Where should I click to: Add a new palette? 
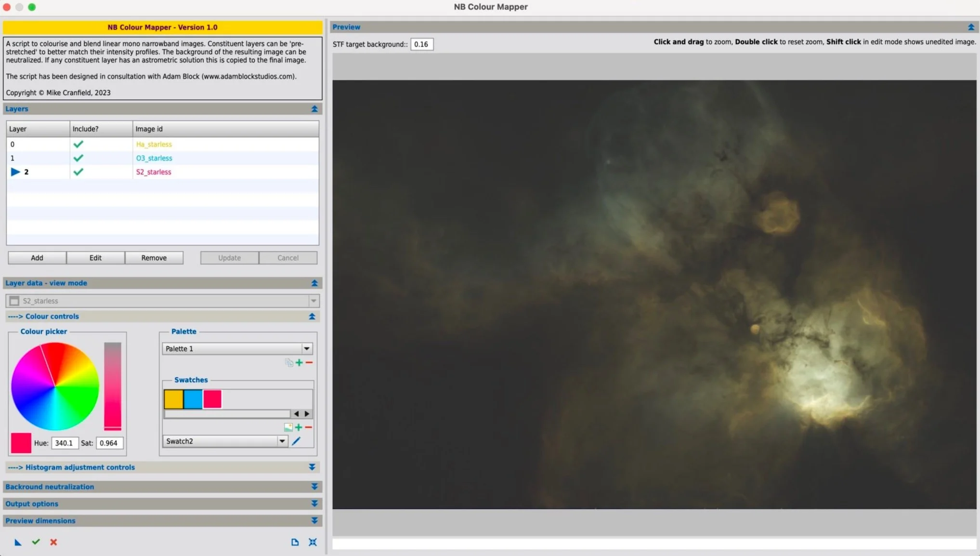click(x=299, y=363)
